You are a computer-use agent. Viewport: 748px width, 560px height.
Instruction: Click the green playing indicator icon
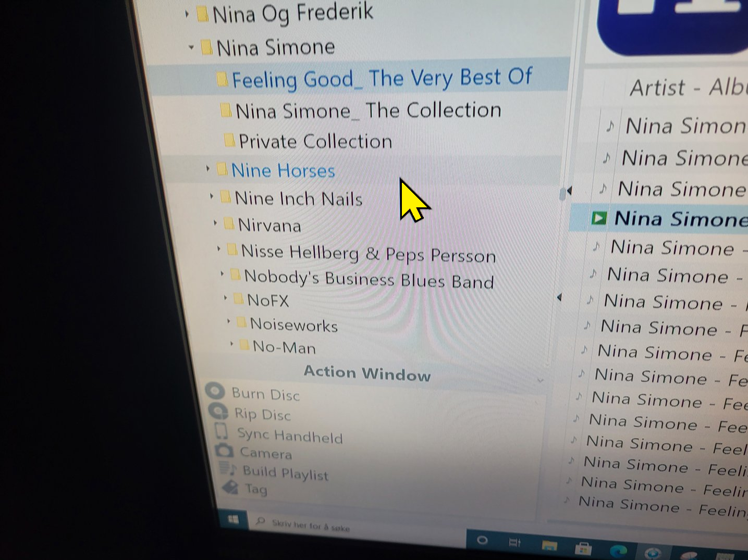tap(599, 218)
